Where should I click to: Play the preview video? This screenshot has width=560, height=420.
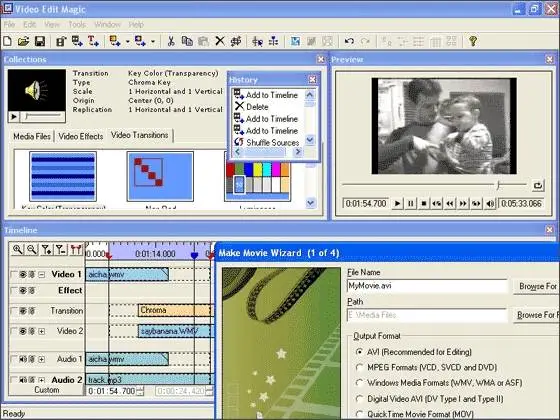point(397,204)
